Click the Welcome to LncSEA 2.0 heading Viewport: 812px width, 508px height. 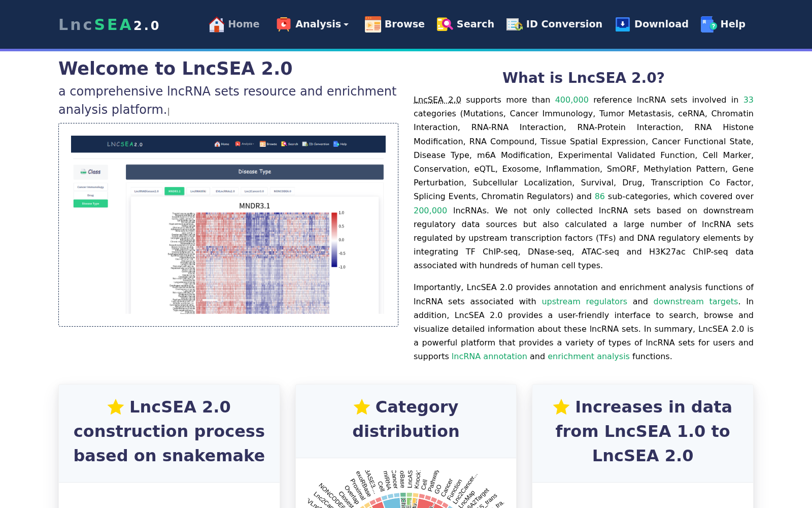click(176, 68)
